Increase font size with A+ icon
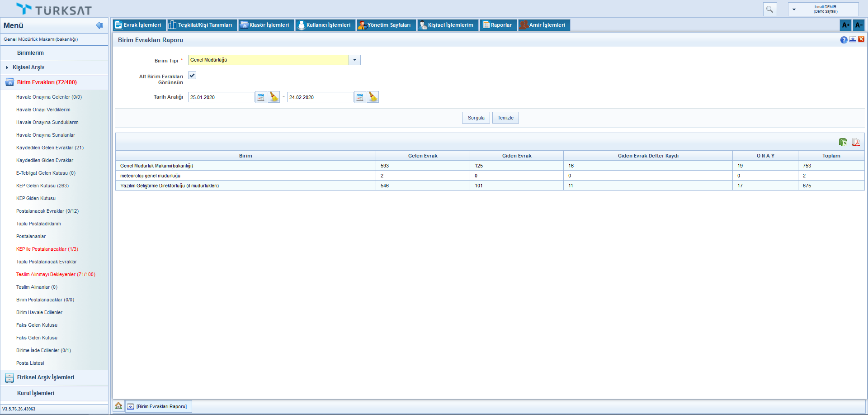 [x=845, y=25]
